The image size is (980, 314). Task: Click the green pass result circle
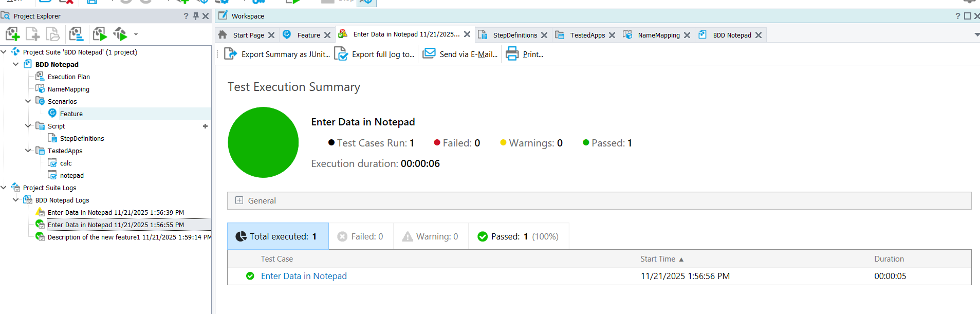[x=263, y=142]
